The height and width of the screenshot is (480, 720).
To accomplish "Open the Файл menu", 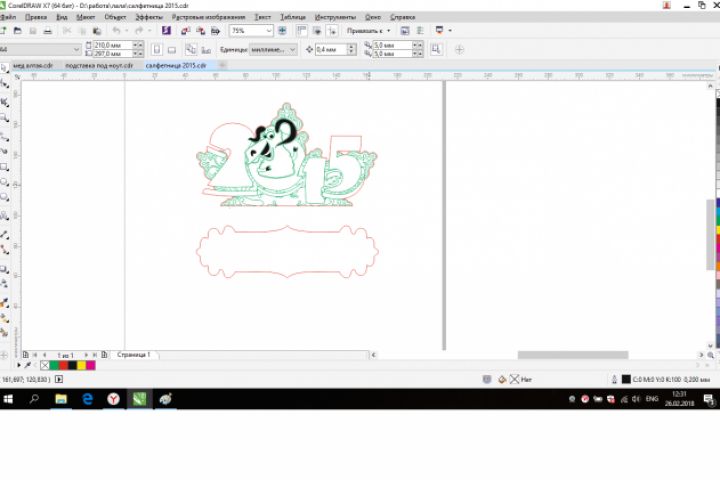I will pyautogui.click(x=8, y=17).
